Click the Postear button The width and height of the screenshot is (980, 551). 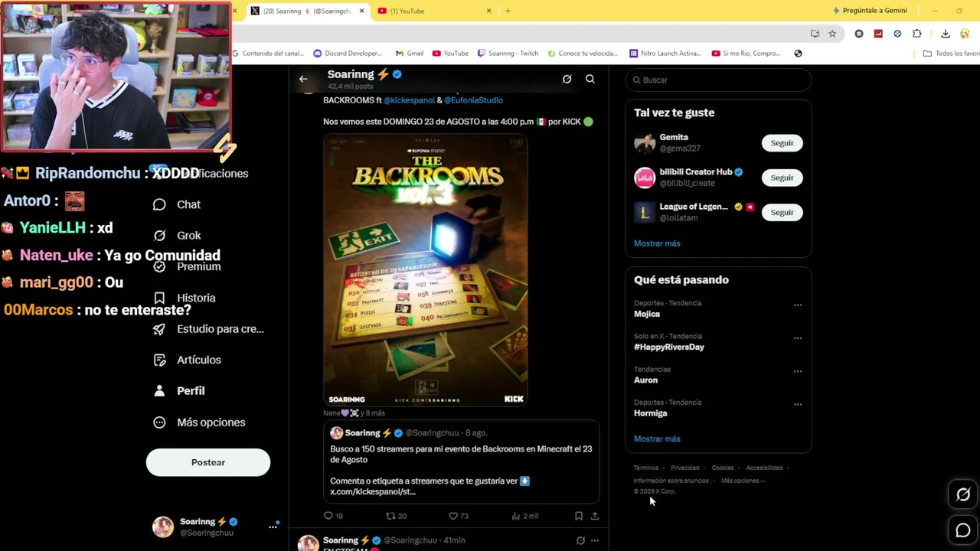[x=208, y=462]
